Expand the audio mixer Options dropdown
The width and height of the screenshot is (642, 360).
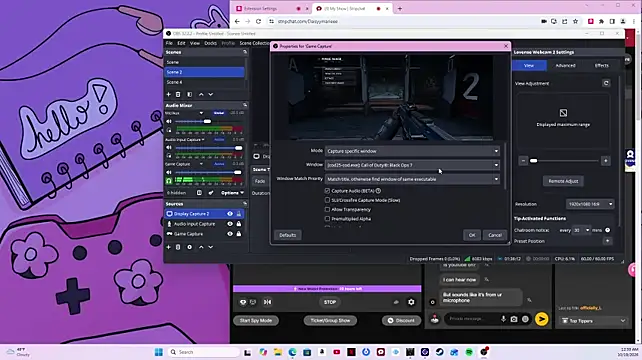point(232,193)
